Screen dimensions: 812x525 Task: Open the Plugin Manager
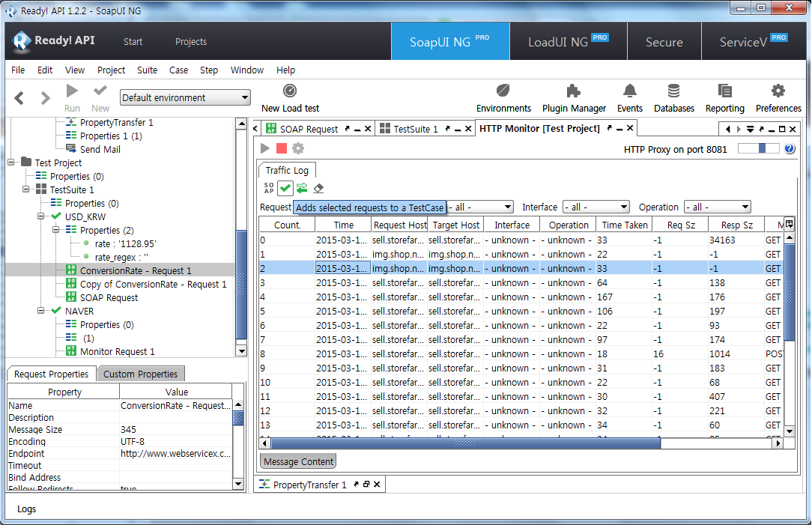click(574, 98)
